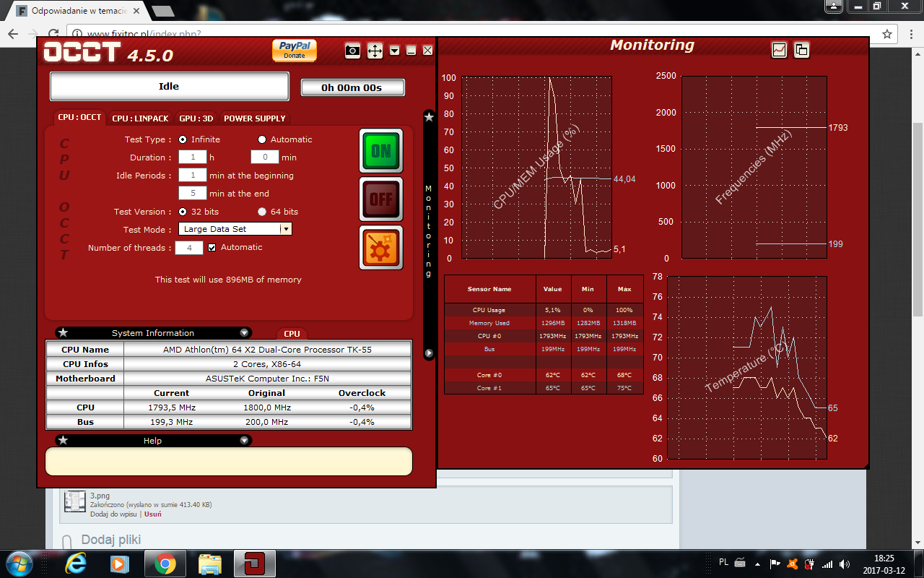
Task: Take a screenshot with the OCCT camera icon
Action: pos(352,51)
